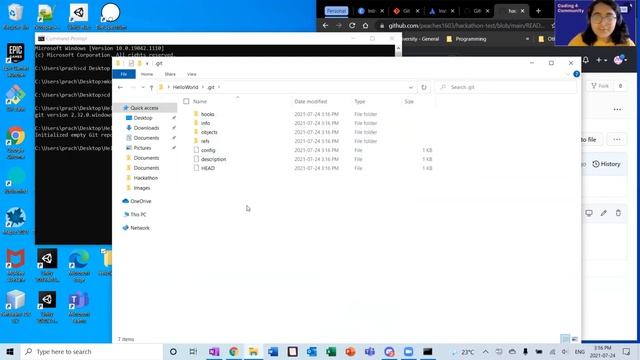640x360 pixels.
Task: View file History on GitHub
Action: click(607, 164)
